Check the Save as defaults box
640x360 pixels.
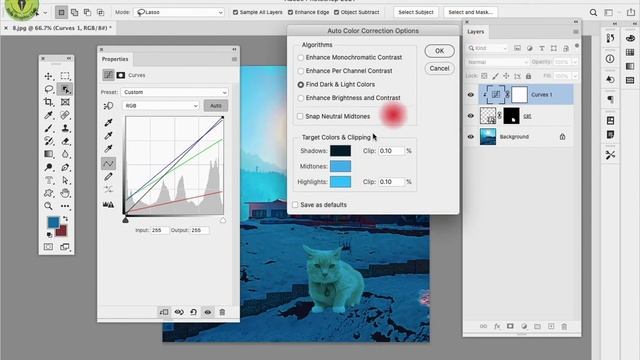[x=295, y=204]
